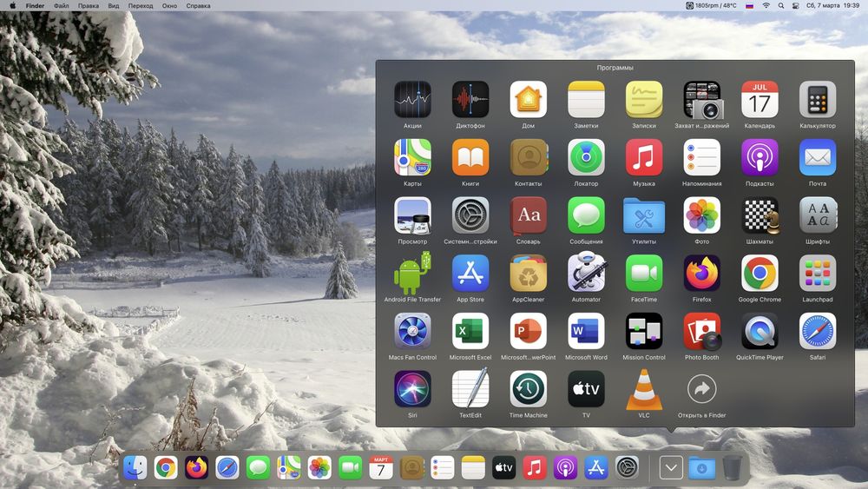Click Открыть в Finder button
This screenshot has width=868, height=489.
point(701,389)
